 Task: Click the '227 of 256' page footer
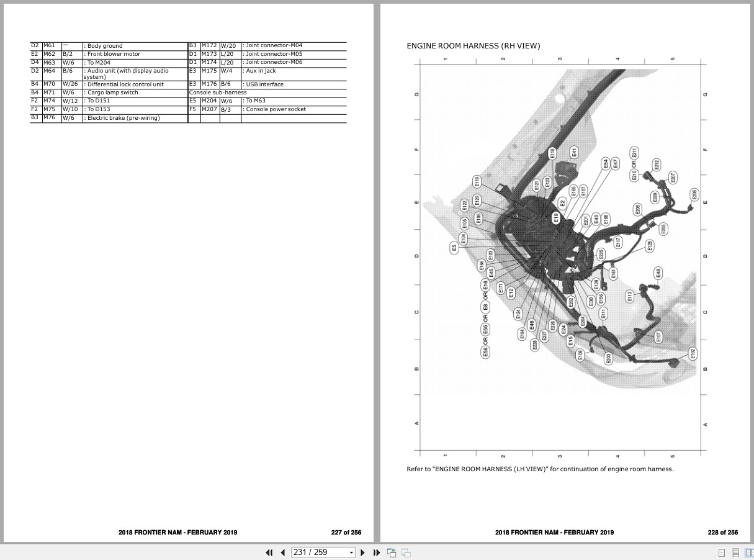coord(346,533)
